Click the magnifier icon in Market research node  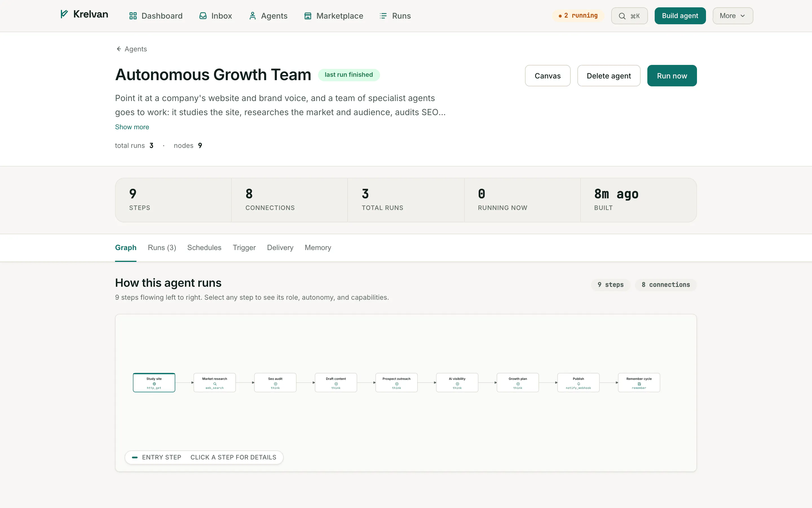pos(215,384)
